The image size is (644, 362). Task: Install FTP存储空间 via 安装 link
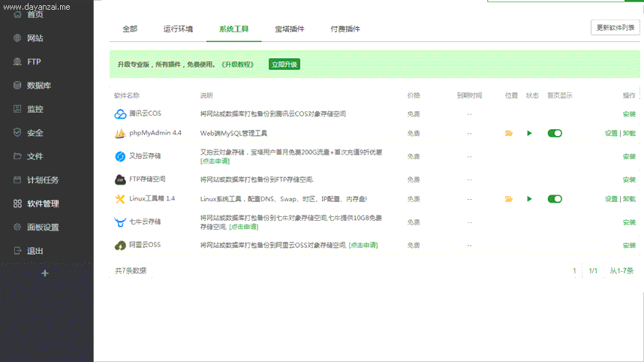[x=629, y=179]
